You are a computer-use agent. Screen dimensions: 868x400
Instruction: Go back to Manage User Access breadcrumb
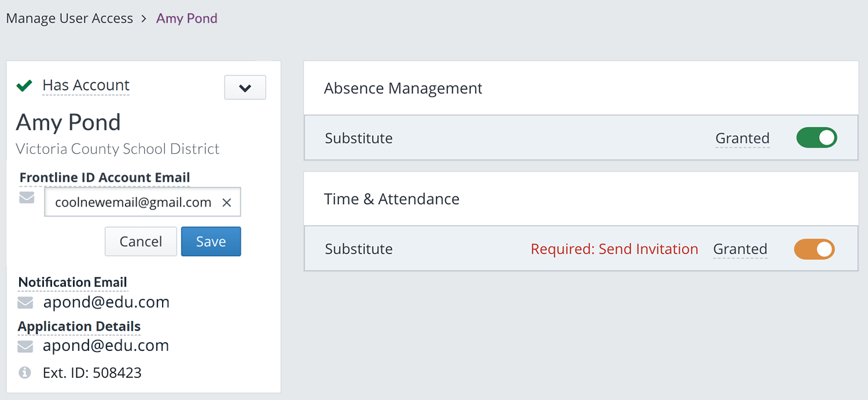pyautogui.click(x=69, y=18)
